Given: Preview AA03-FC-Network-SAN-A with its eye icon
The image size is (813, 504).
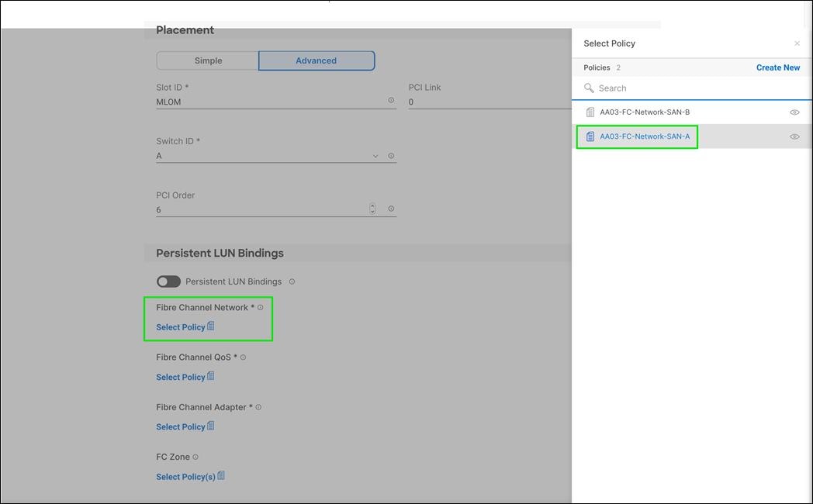Looking at the screenshot, I should tap(794, 136).
